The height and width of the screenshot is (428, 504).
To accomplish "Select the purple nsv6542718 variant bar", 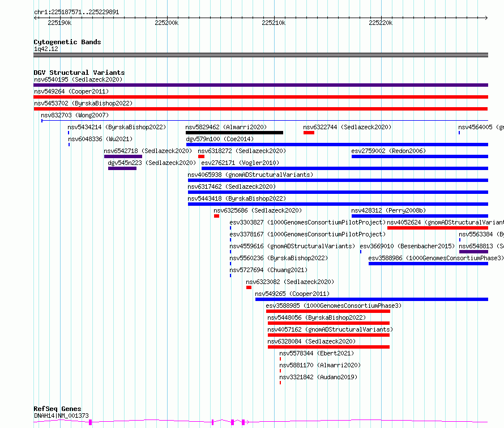I will tap(123, 156).
